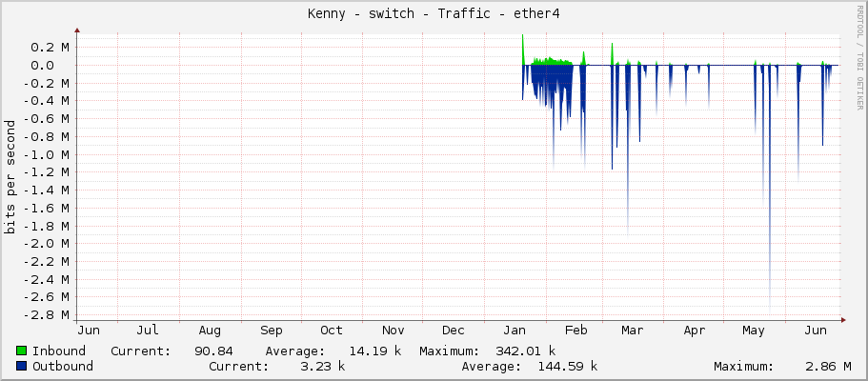Click the blue Outbound legend swatch
Image resolution: width=868 pixels, height=381 pixels.
[x=22, y=366]
